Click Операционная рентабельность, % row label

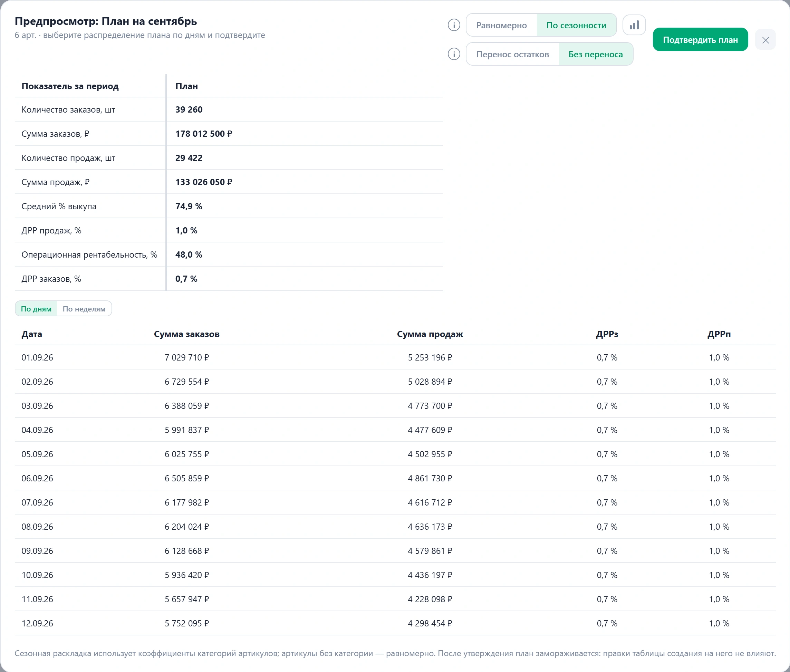(x=89, y=255)
